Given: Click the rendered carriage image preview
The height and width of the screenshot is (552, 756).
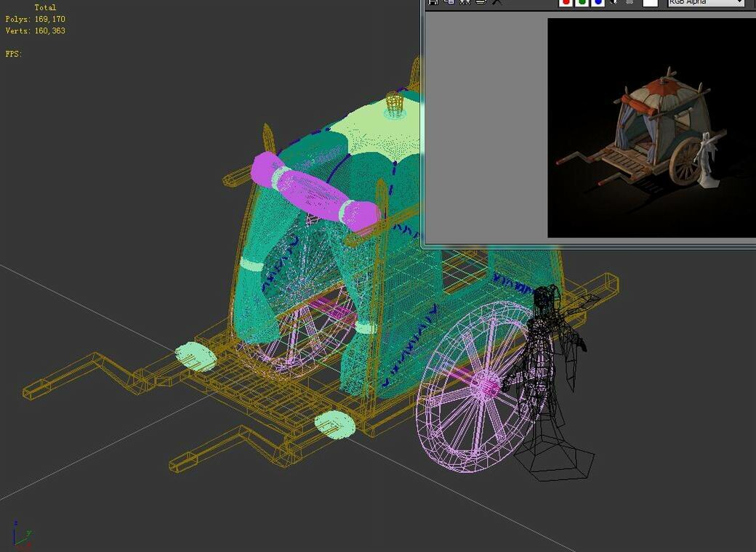Looking at the screenshot, I should tap(651, 128).
